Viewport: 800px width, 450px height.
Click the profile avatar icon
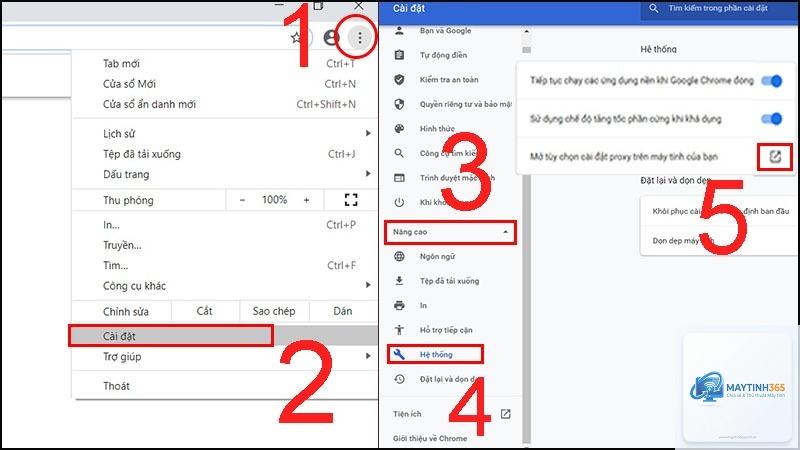332,37
